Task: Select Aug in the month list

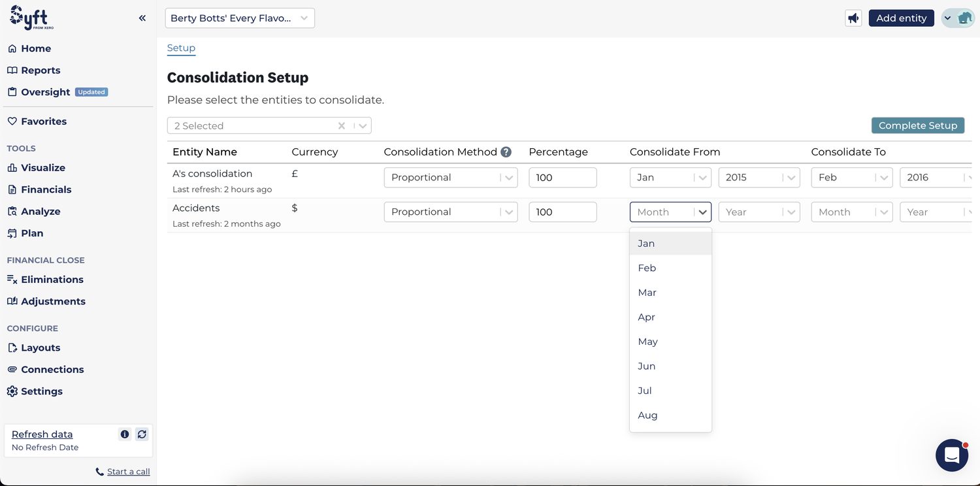Action: [670, 415]
